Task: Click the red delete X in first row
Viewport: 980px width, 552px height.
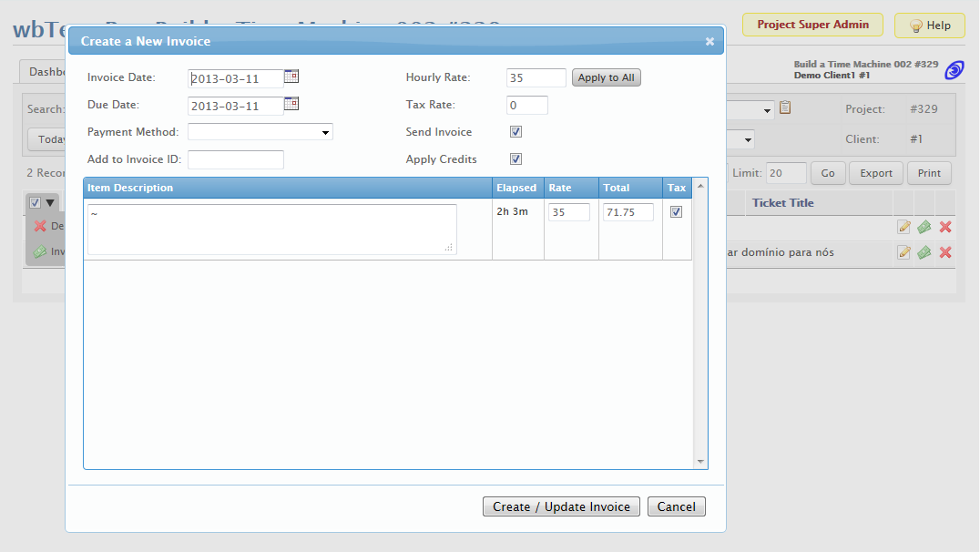Action: [x=945, y=227]
